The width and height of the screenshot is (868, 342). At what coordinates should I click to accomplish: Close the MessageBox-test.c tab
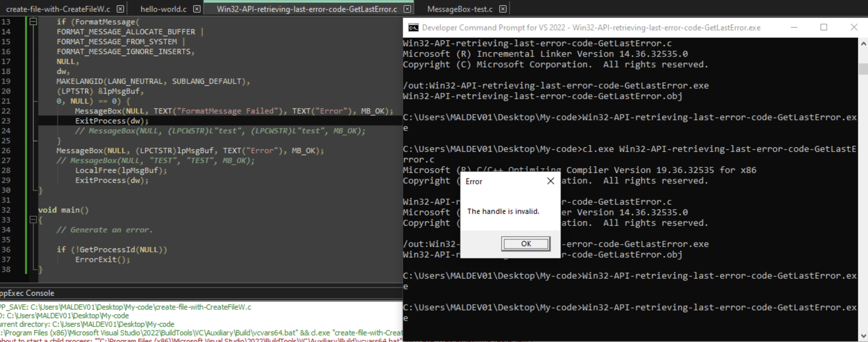pyautogui.click(x=503, y=9)
